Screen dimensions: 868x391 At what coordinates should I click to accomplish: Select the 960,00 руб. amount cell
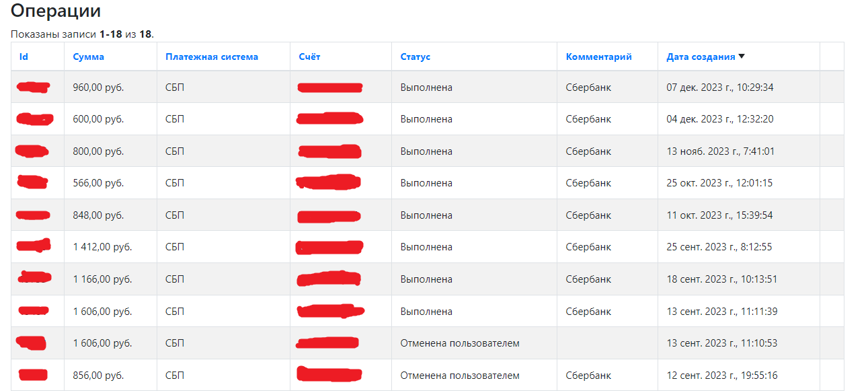[x=110, y=87]
